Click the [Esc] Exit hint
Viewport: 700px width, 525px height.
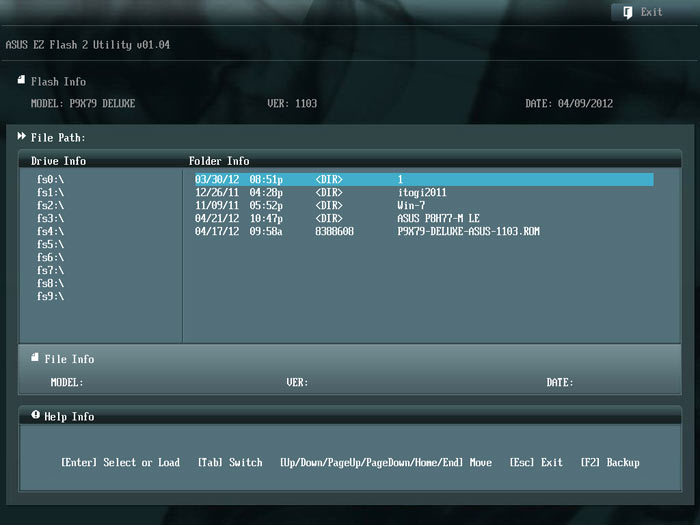click(x=536, y=462)
